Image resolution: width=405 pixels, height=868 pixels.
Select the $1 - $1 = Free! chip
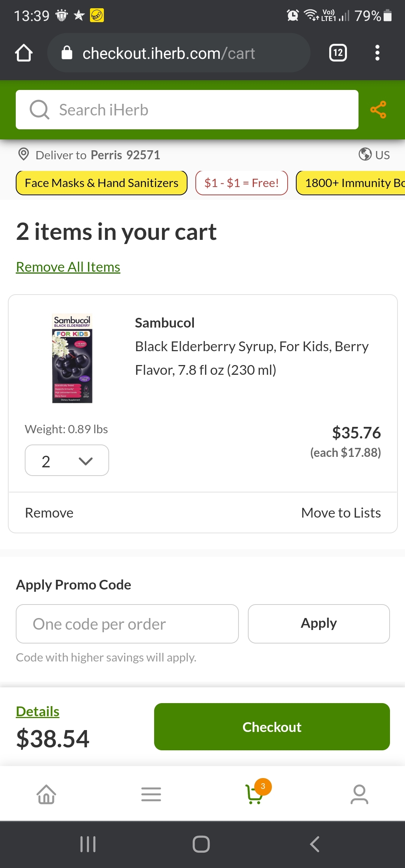coord(241,183)
